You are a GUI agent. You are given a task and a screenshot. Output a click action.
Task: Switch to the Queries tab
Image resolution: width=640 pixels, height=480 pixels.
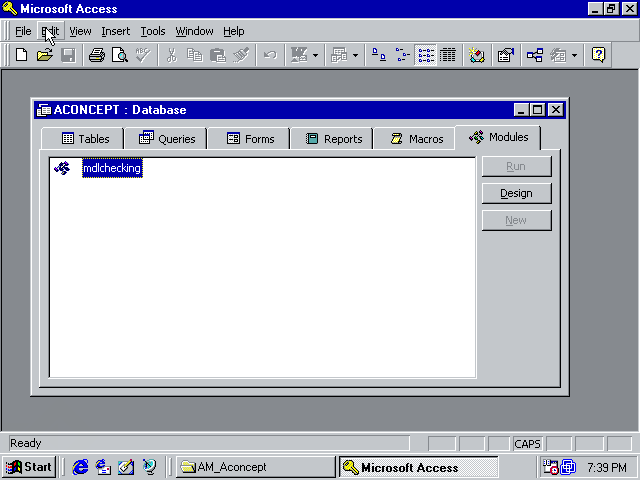point(167,139)
